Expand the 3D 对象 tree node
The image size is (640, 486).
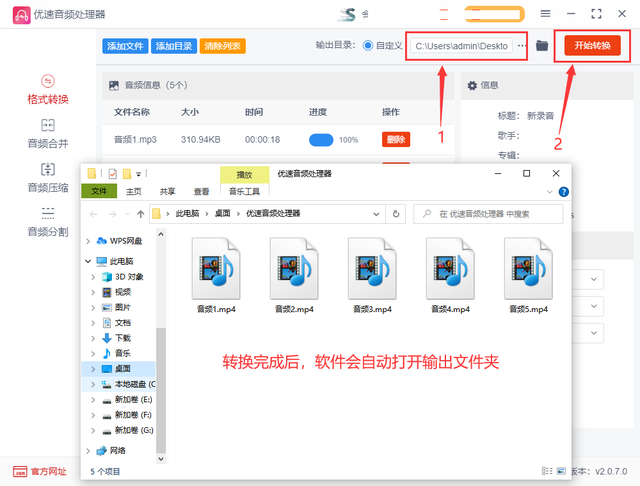pyautogui.click(x=93, y=277)
